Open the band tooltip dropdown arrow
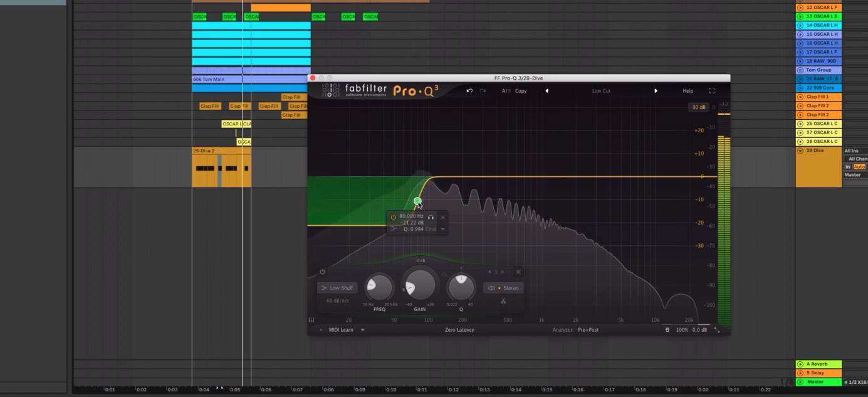The height and width of the screenshot is (397, 868). click(x=443, y=229)
